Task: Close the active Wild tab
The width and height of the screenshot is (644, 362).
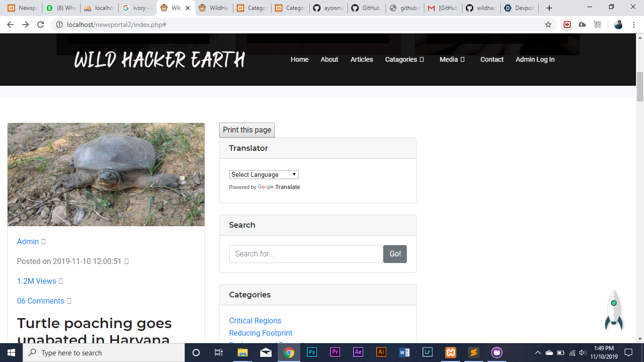Action: (x=188, y=8)
